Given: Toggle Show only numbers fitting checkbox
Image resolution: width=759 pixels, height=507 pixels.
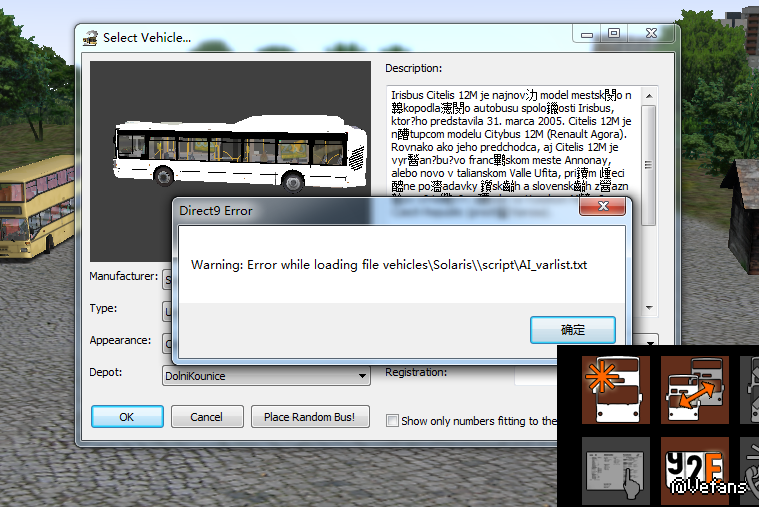Looking at the screenshot, I should pos(392,420).
